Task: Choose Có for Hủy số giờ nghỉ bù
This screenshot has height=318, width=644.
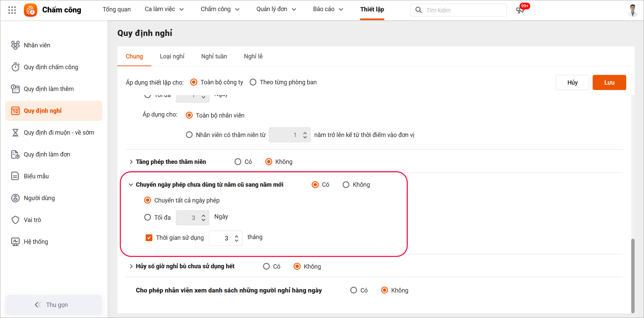Action: 266,266
